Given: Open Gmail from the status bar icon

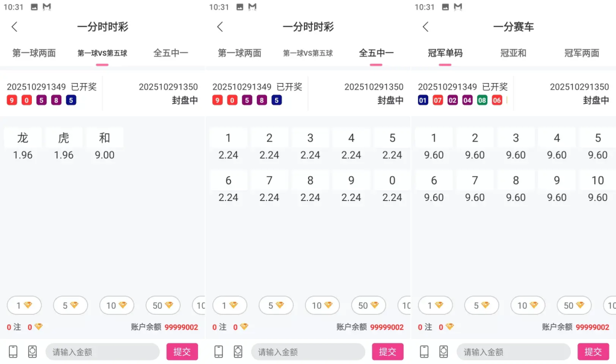Looking at the screenshot, I should pos(46,7).
